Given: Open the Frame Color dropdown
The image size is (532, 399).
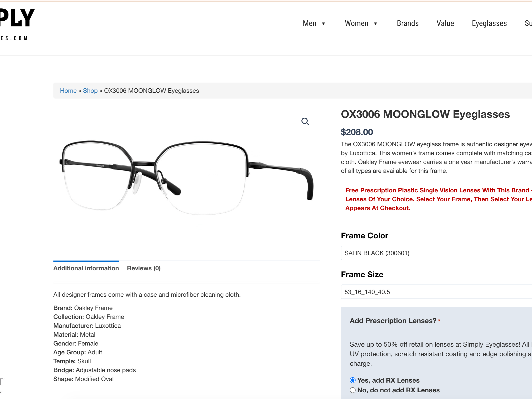Looking at the screenshot, I should tap(436, 253).
